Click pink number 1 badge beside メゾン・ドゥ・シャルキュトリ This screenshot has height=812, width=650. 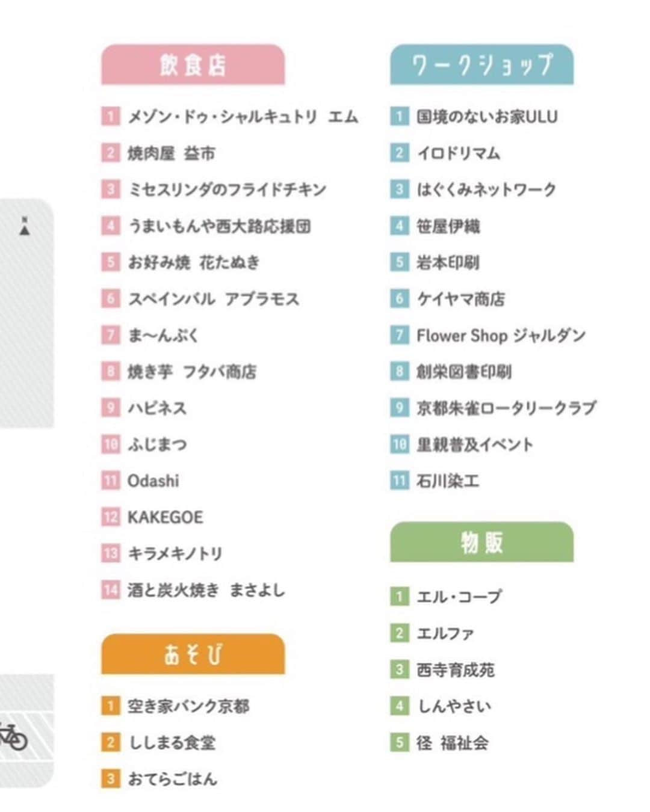[x=110, y=116]
